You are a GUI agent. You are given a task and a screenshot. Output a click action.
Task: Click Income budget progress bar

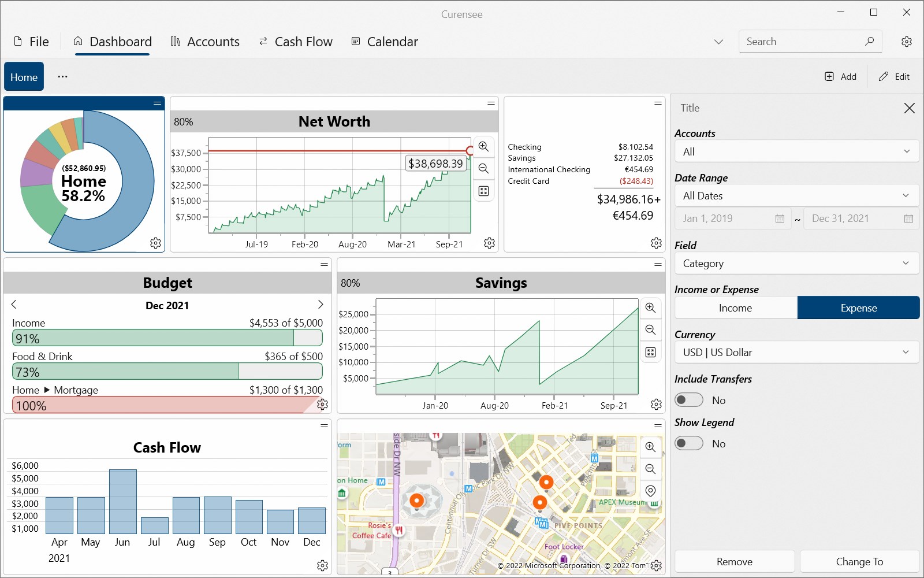click(167, 338)
